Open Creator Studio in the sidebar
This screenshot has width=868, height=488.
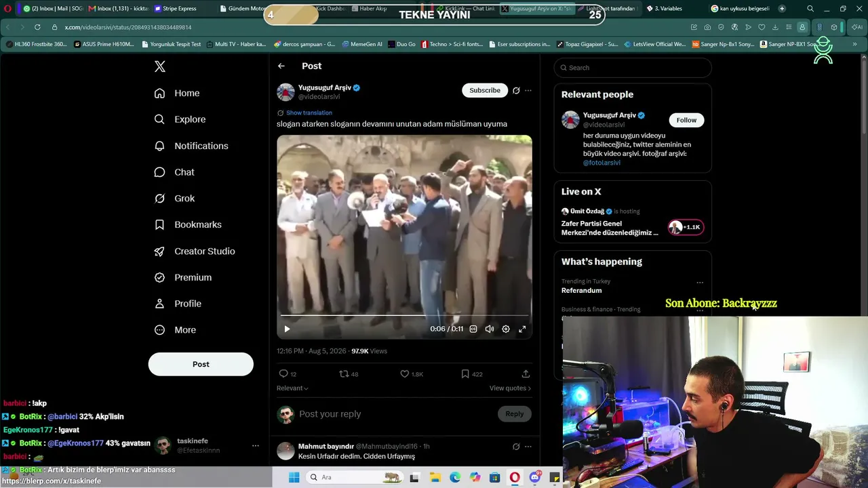pyautogui.click(x=195, y=251)
